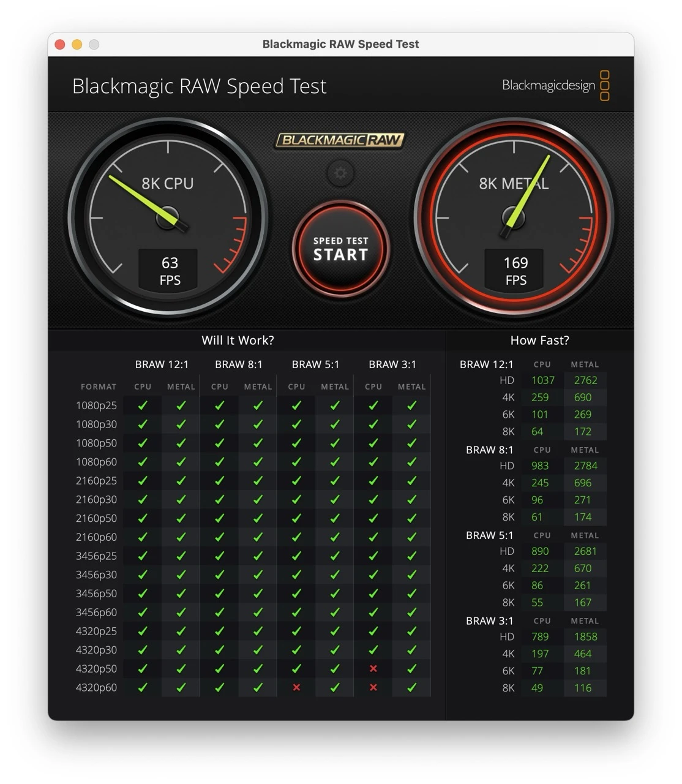Click checkmark for 1080p60 BRAW 3:1 CPU
Viewport: 682px width, 784px height.
click(x=373, y=462)
